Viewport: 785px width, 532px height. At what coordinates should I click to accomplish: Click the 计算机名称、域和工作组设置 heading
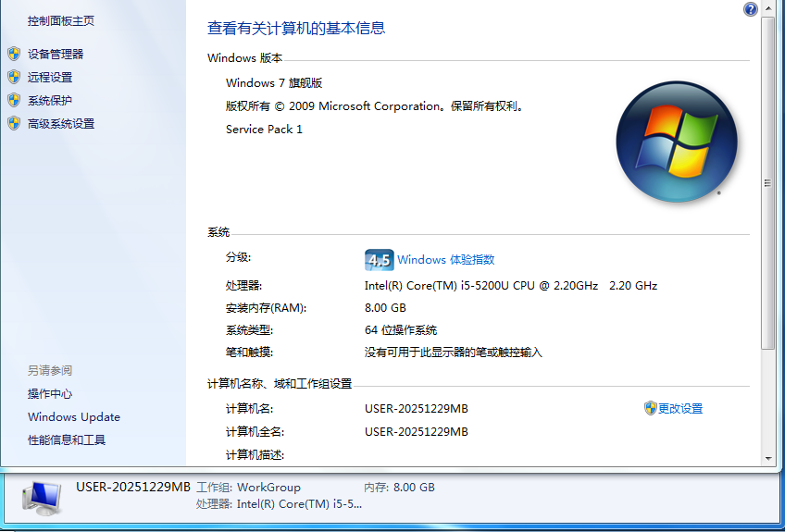(280, 384)
